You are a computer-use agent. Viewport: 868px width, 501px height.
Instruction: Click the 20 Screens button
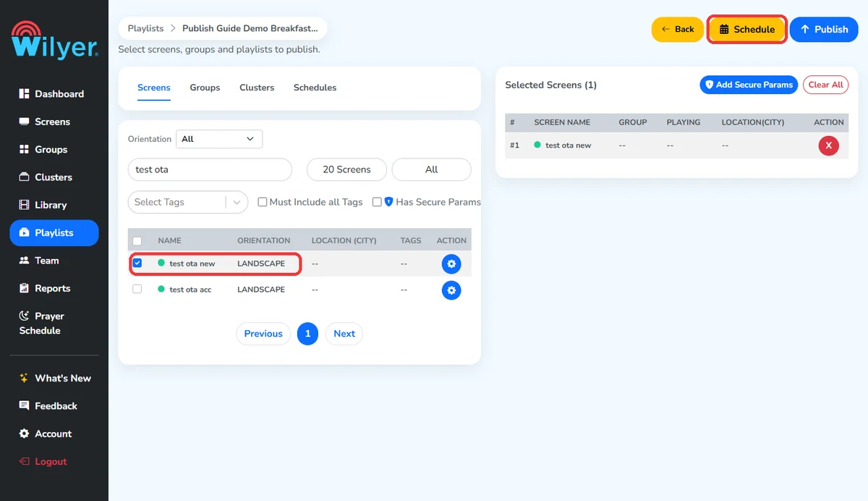tap(346, 169)
